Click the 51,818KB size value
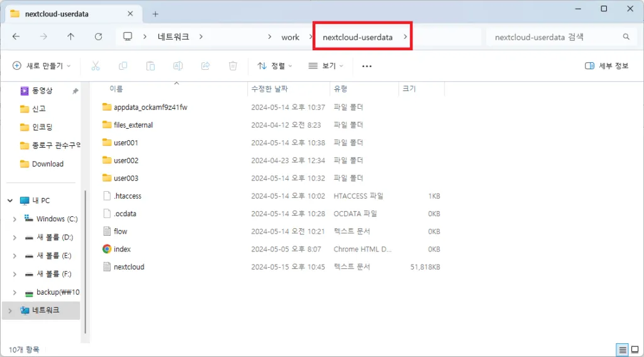644x357 pixels. coord(425,266)
